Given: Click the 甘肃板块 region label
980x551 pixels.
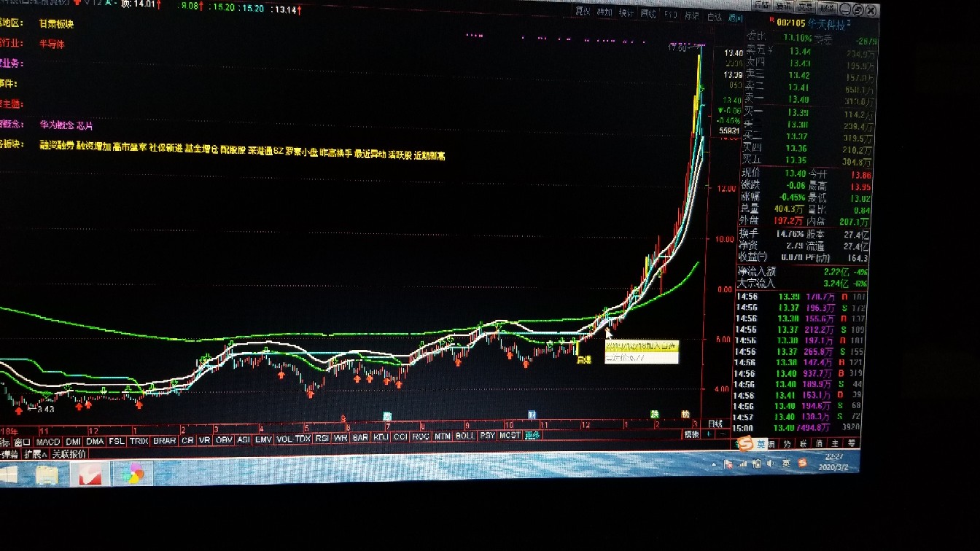Looking at the screenshot, I should (57, 23).
